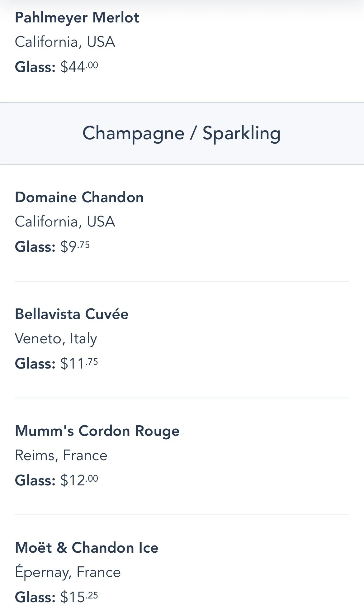Select the Pahlmeyer Merlot wine title
Image resolution: width=364 pixels, height=610 pixels.
tap(77, 18)
